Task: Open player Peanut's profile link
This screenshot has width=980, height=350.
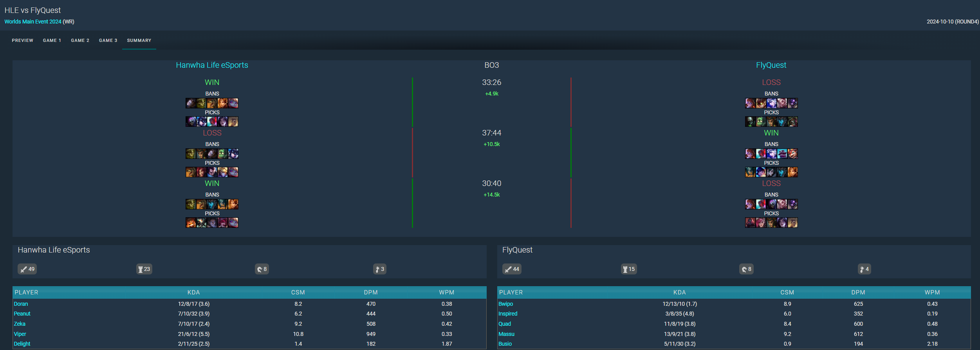Action: pyautogui.click(x=22, y=314)
